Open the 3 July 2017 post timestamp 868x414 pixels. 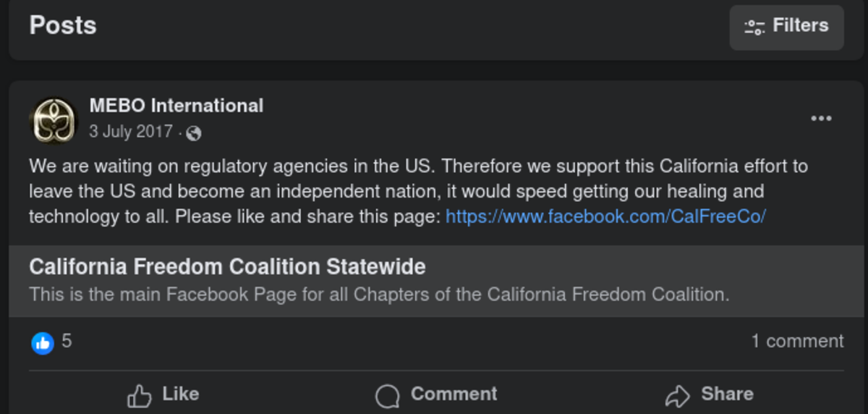coord(131,132)
